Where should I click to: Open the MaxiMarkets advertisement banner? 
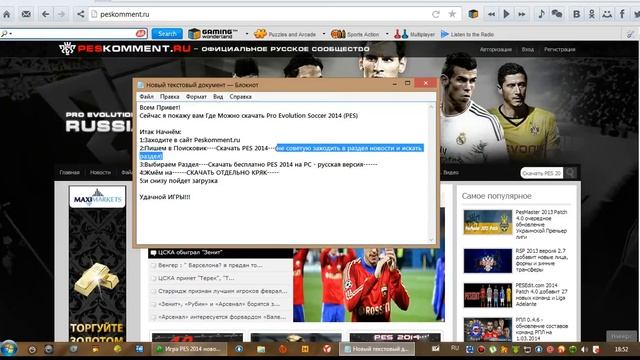[x=97, y=263]
